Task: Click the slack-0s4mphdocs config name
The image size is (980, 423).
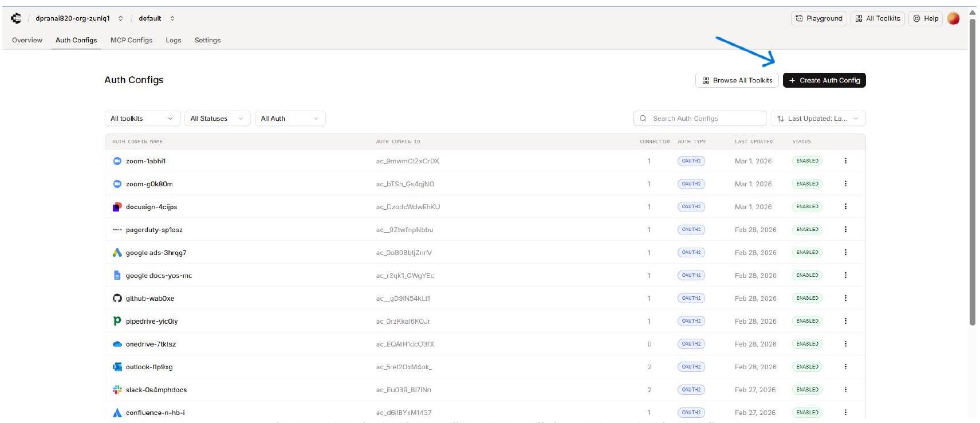Action: [x=156, y=390]
